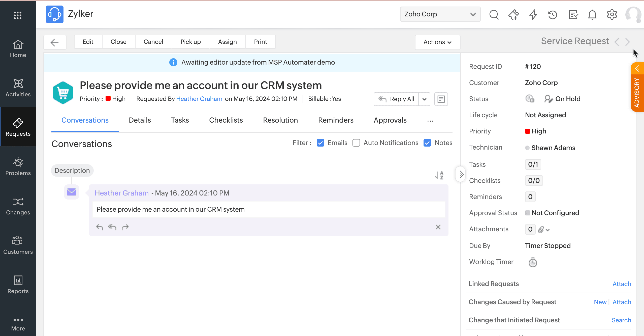Click the notifications bell icon
644x336 pixels.
[x=592, y=15]
